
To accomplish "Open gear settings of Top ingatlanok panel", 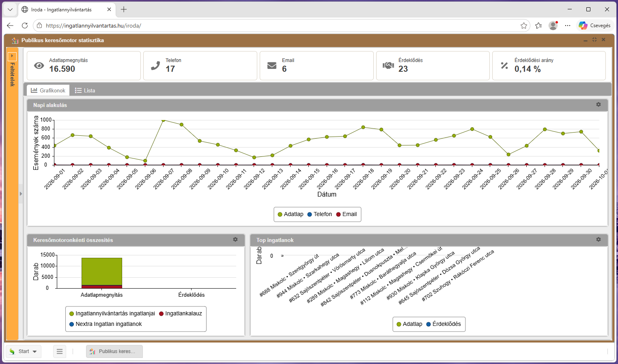I will [x=598, y=240].
